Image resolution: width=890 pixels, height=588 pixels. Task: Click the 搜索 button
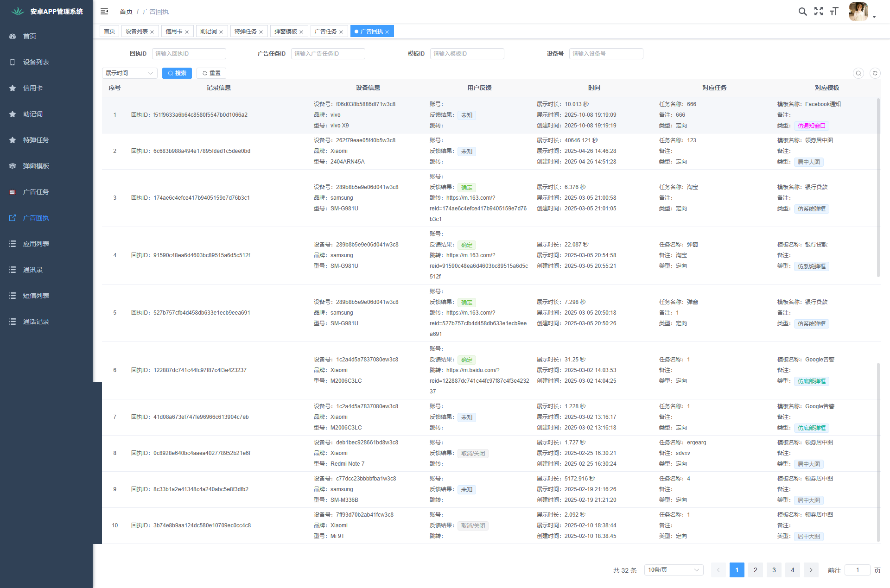177,73
